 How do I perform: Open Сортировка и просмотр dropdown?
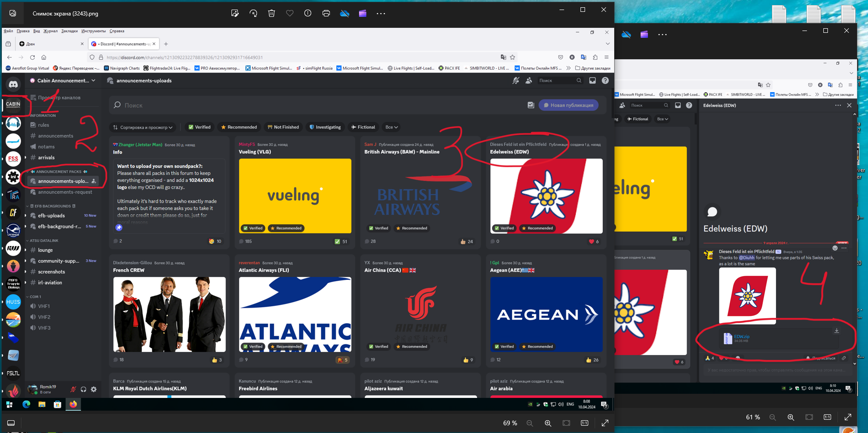[143, 127]
